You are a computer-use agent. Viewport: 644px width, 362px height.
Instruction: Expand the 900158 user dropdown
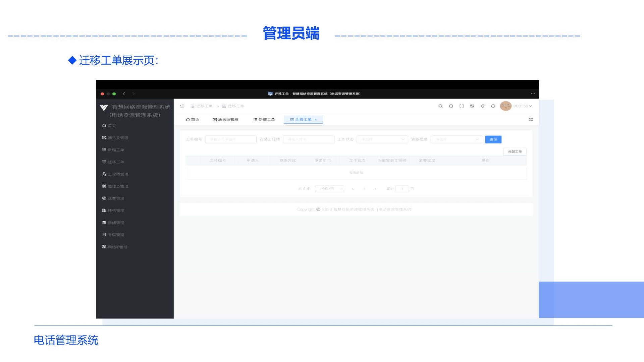[523, 106]
